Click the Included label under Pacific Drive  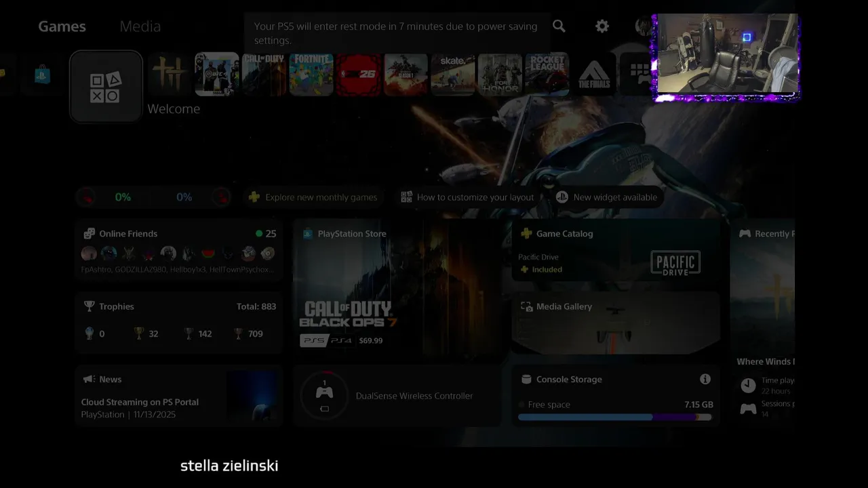click(x=547, y=270)
